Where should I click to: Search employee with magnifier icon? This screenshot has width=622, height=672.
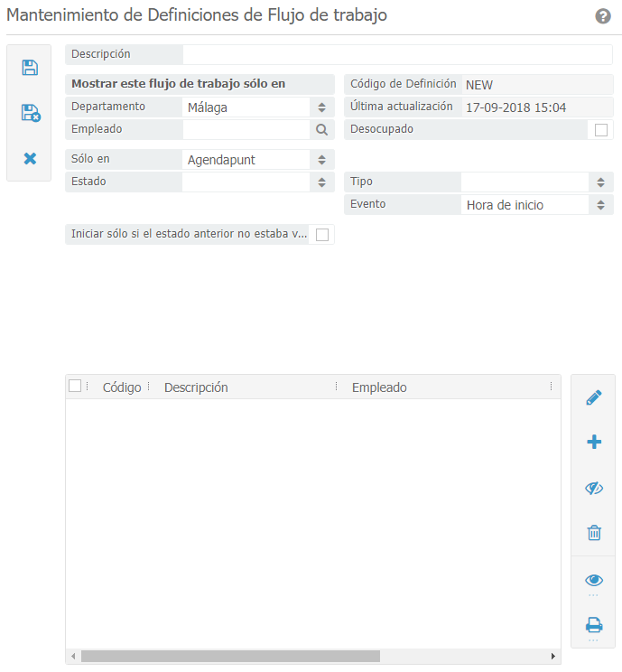click(321, 129)
